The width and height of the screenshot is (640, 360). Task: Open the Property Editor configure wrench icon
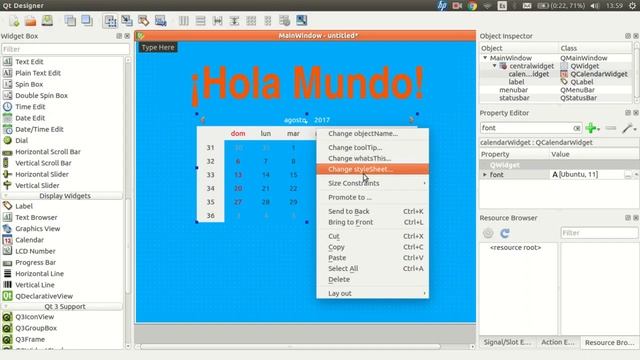[629, 128]
